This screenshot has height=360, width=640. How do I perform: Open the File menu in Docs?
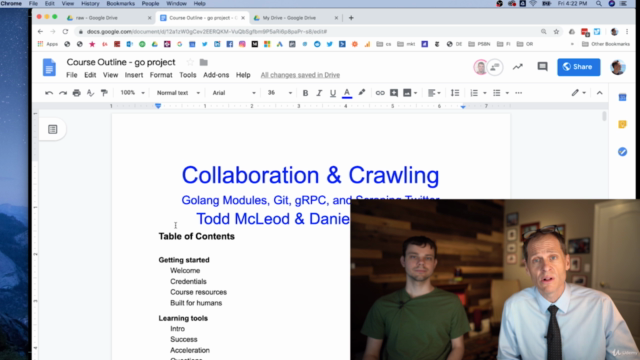71,75
